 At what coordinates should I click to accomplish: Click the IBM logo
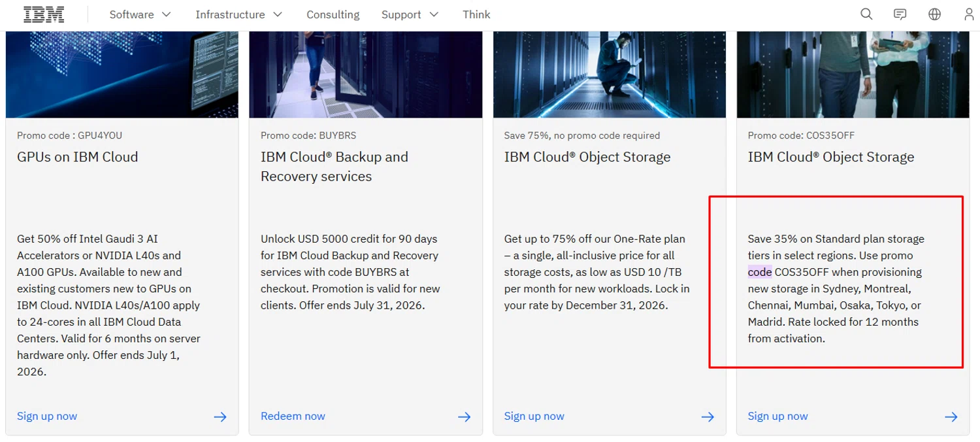click(x=44, y=14)
